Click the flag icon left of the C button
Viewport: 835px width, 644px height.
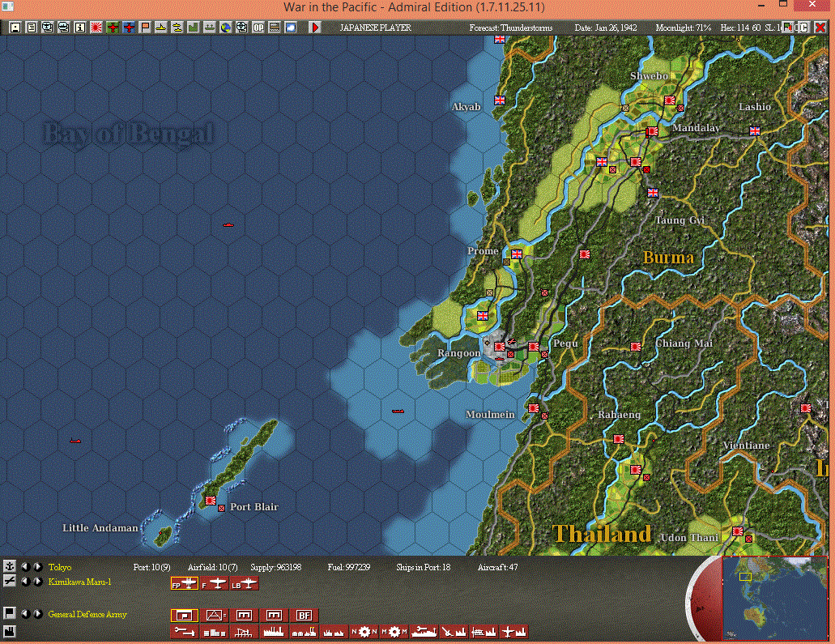coord(787,28)
